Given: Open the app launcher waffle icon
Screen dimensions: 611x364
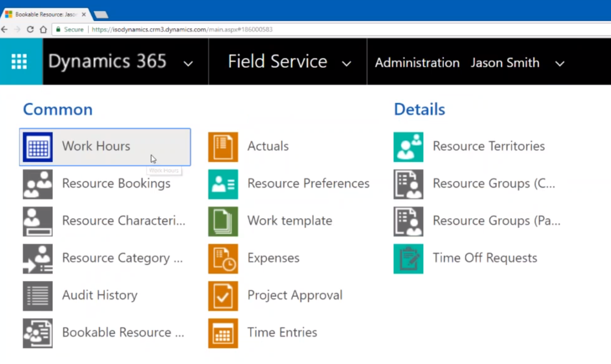Looking at the screenshot, I should pyautogui.click(x=19, y=62).
